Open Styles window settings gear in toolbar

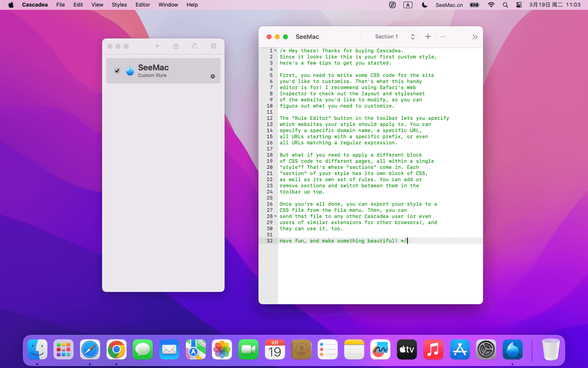tap(214, 46)
